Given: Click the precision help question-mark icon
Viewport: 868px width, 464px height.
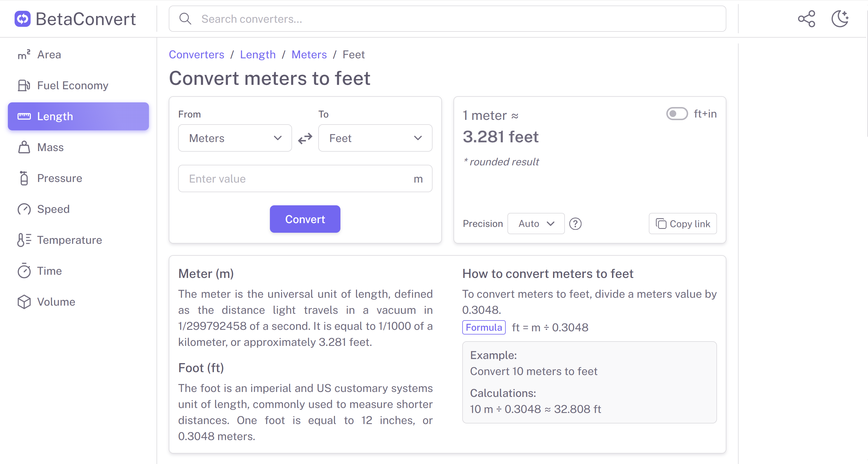Looking at the screenshot, I should (575, 224).
